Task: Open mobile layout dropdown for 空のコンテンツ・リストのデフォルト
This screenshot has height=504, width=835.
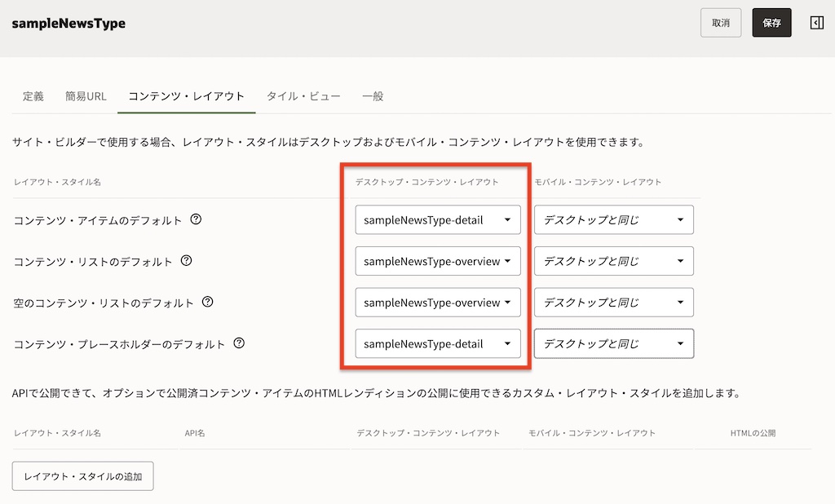Action: [613, 303]
